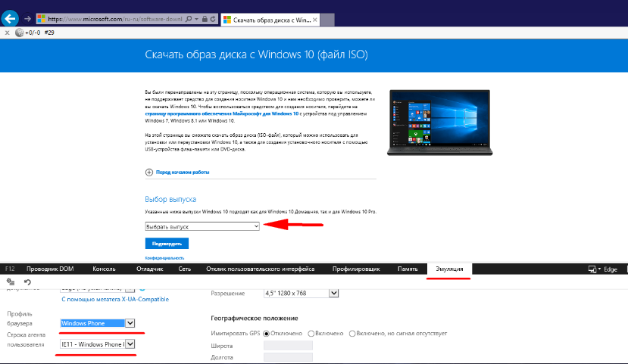This screenshot has width=628, height=364.
Task: Click the '#29' text in add-on toolbar
Action: tap(49, 33)
